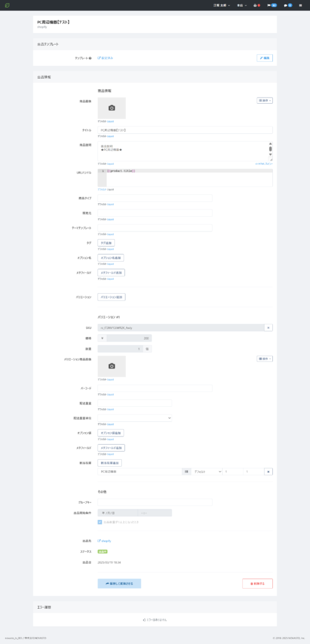The height and width of the screenshot is (644, 310).
Task: Click the template 編集 button
Action: click(x=265, y=58)
